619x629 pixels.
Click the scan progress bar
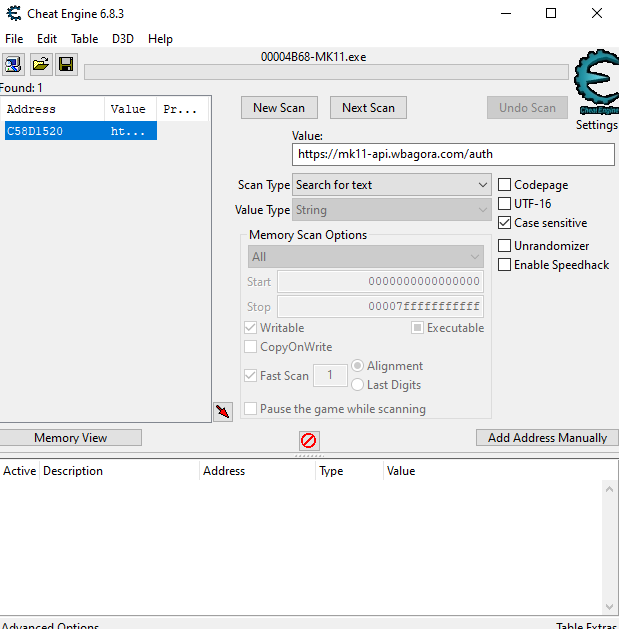click(x=326, y=72)
